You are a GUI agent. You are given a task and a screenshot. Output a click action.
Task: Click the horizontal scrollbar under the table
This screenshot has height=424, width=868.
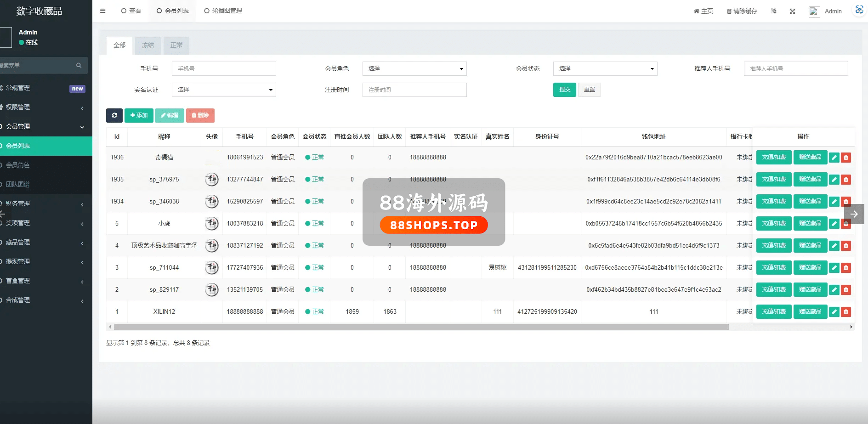tap(421, 327)
